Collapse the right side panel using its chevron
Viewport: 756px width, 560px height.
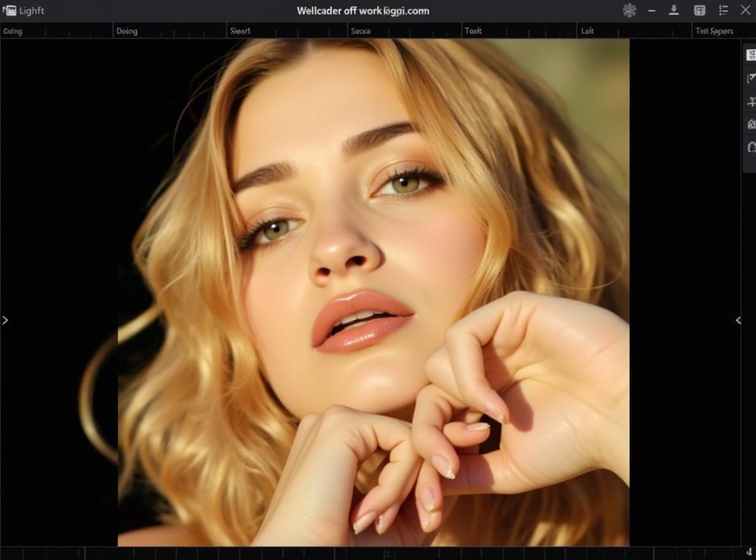pyautogui.click(x=739, y=319)
